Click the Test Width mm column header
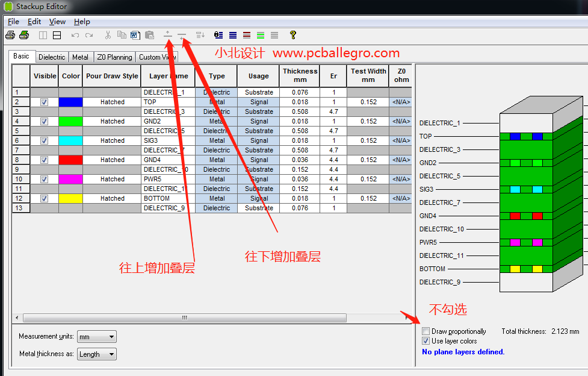Viewport: 588px width, 376px height. point(368,76)
